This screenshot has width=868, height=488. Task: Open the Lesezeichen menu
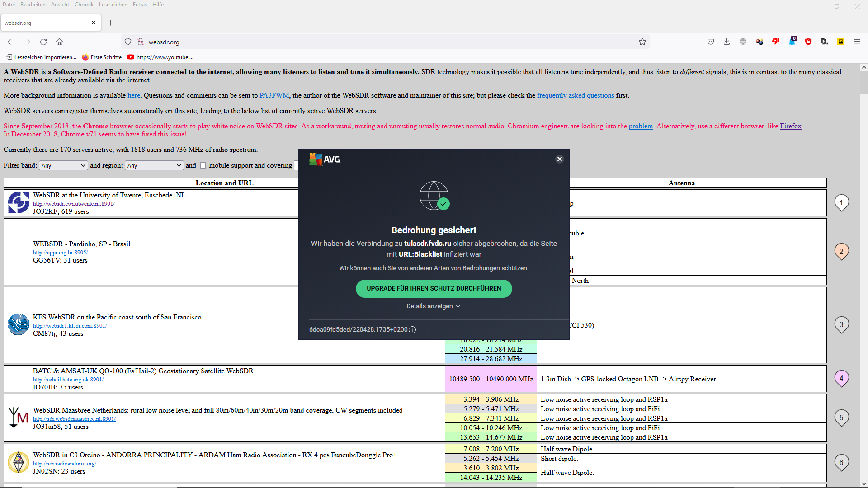pos(113,5)
